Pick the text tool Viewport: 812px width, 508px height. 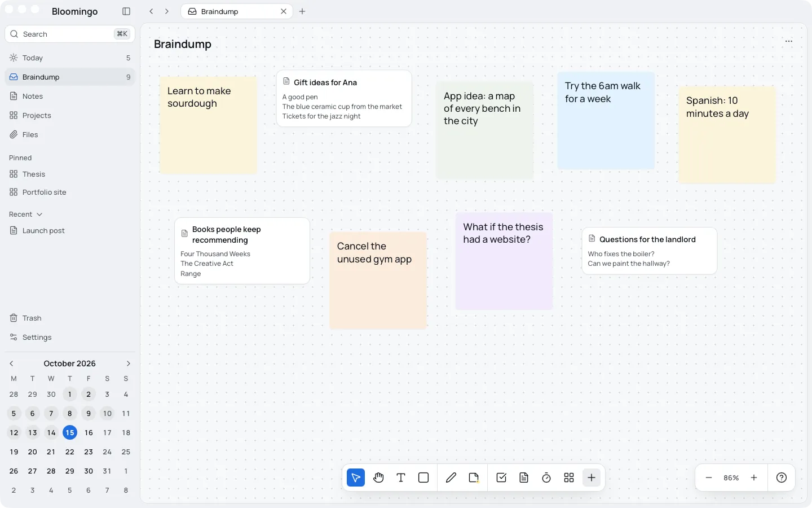click(401, 478)
